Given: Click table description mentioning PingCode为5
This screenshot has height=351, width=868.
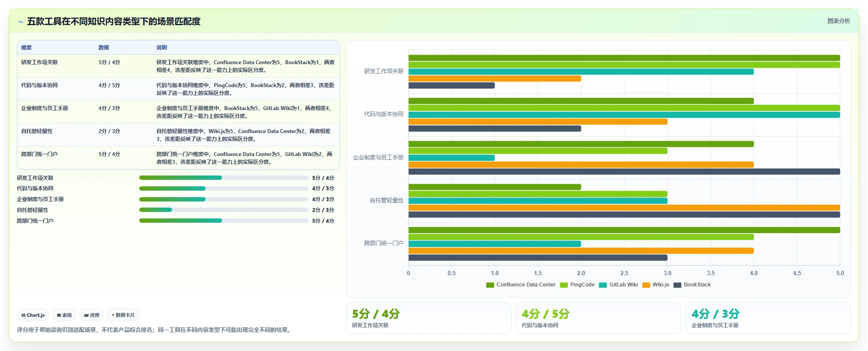Looking at the screenshot, I should [x=245, y=89].
